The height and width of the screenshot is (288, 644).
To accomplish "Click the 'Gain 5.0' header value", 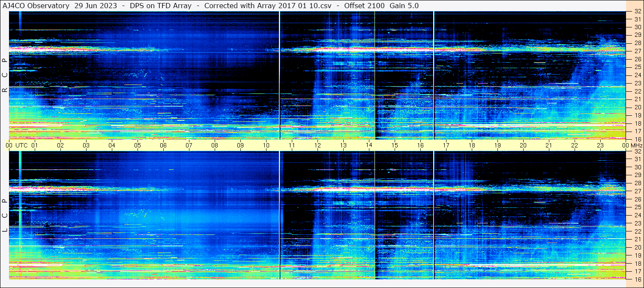I will 404,6.
